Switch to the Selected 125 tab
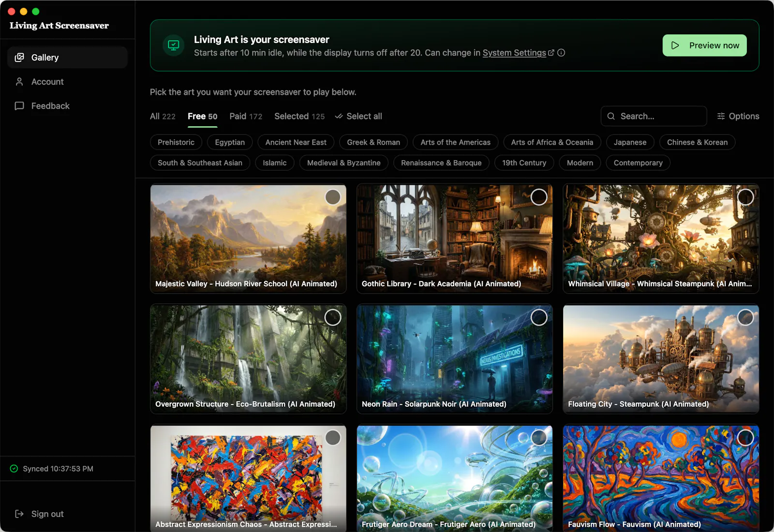Image resolution: width=774 pixels, height=532 pixels. click(x=299, y=116)
